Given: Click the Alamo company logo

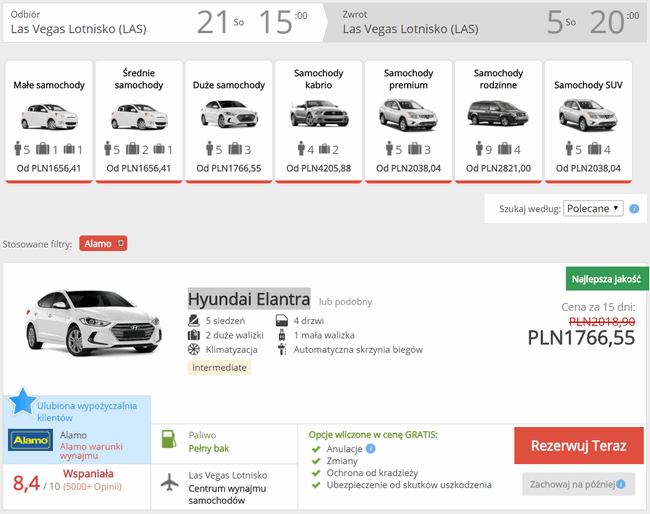Looking at the screenshot, I should tap(31, 440).
